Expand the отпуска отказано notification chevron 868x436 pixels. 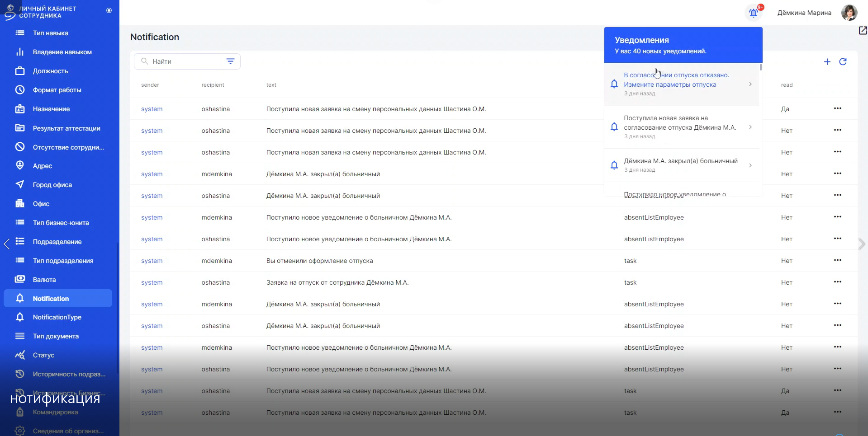750,84
